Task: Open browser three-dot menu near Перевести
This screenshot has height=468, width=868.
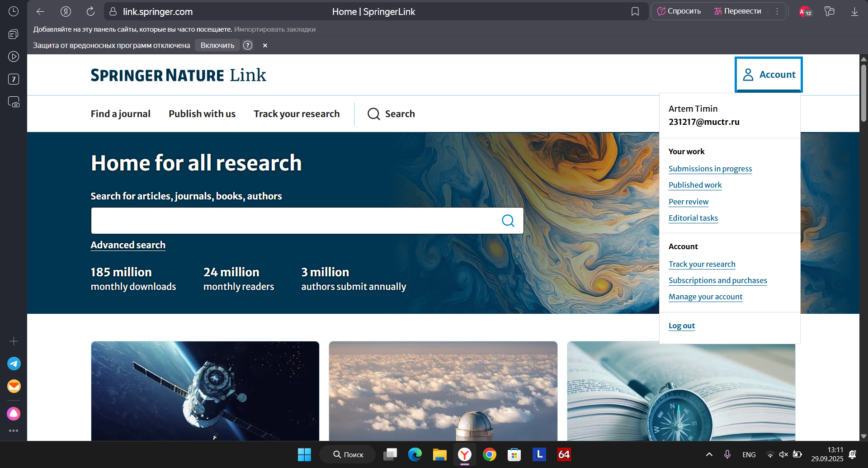Action: (x=777, y=12)
